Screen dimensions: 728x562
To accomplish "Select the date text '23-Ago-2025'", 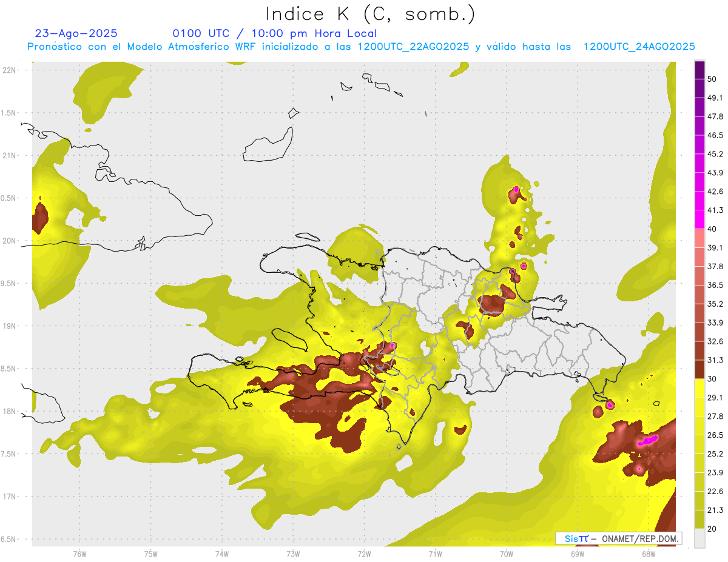I will point(76,33).
